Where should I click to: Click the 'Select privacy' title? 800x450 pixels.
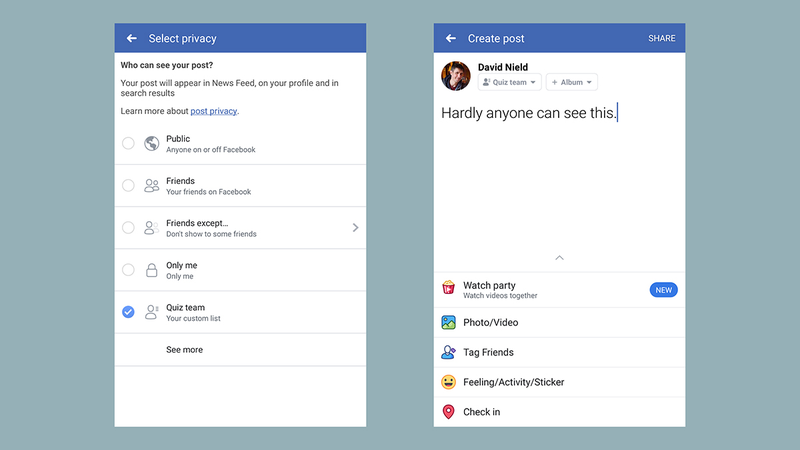tap(183, 38)
